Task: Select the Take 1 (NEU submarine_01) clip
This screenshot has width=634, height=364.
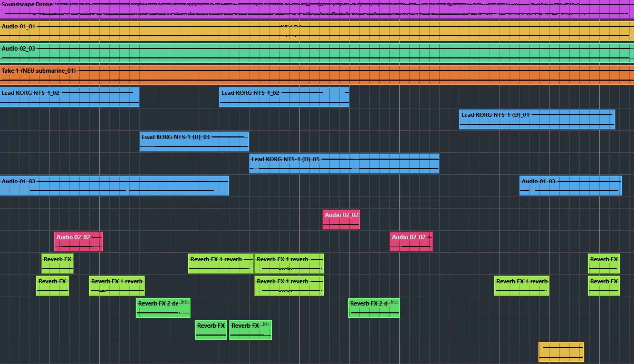Action: (x=316, y=75)
